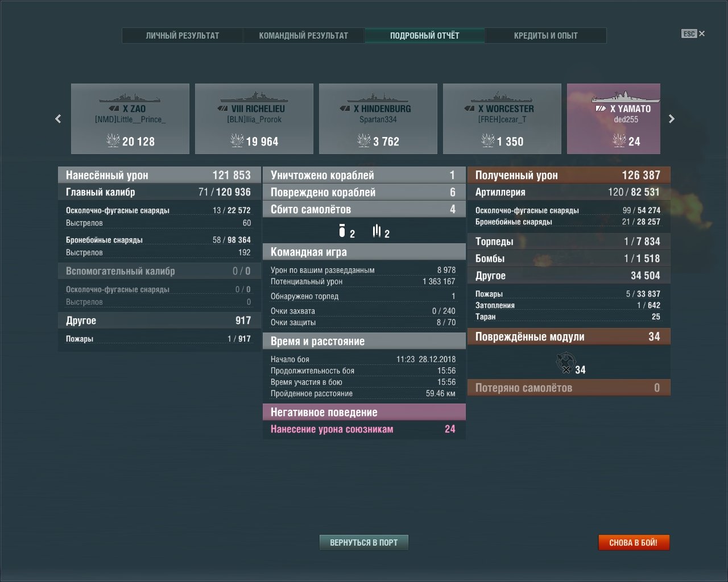The width and height of the screenshot is (728, 582).
Task: Select the X HINDENBURG ship card
Action: (x=378, y=119)
